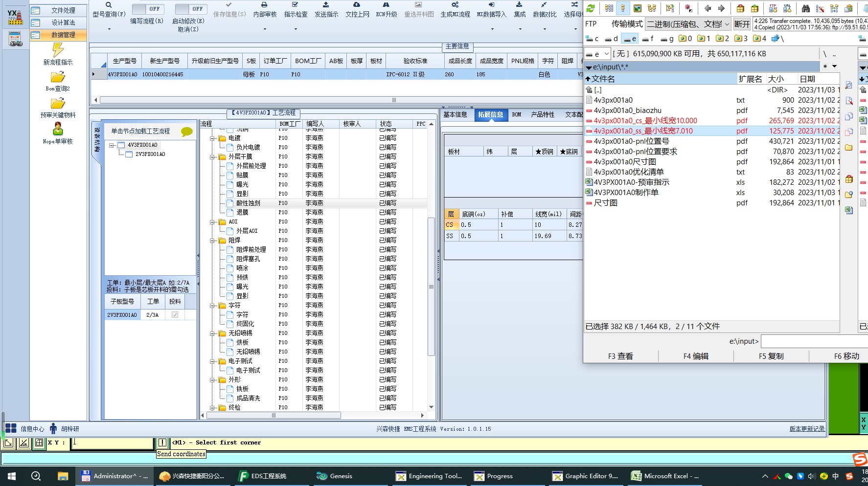
Task: Click the 断开 disconnect button
Action: 742,24
